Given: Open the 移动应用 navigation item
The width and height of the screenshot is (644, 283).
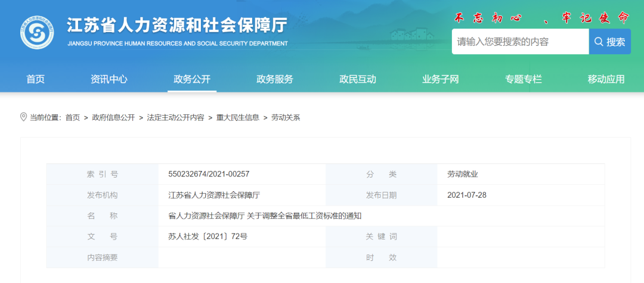Looking at the screenshot, I should click(x=606, y=79).
